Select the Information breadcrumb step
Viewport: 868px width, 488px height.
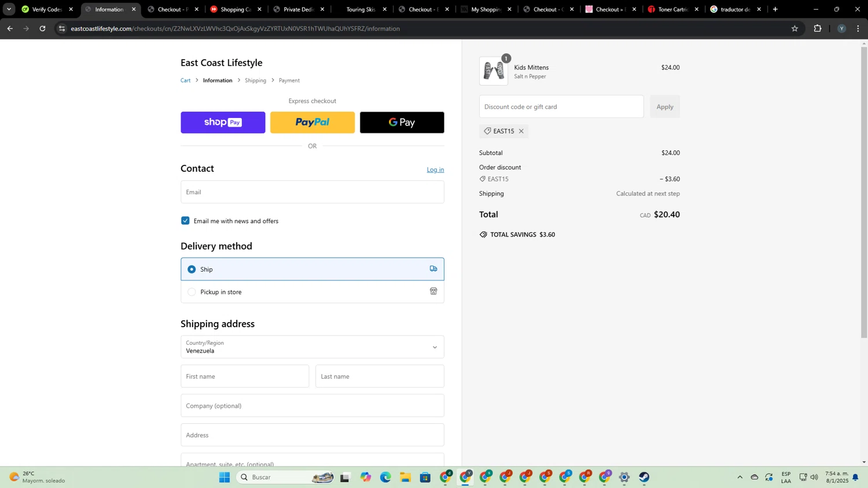tap(218, 80)
